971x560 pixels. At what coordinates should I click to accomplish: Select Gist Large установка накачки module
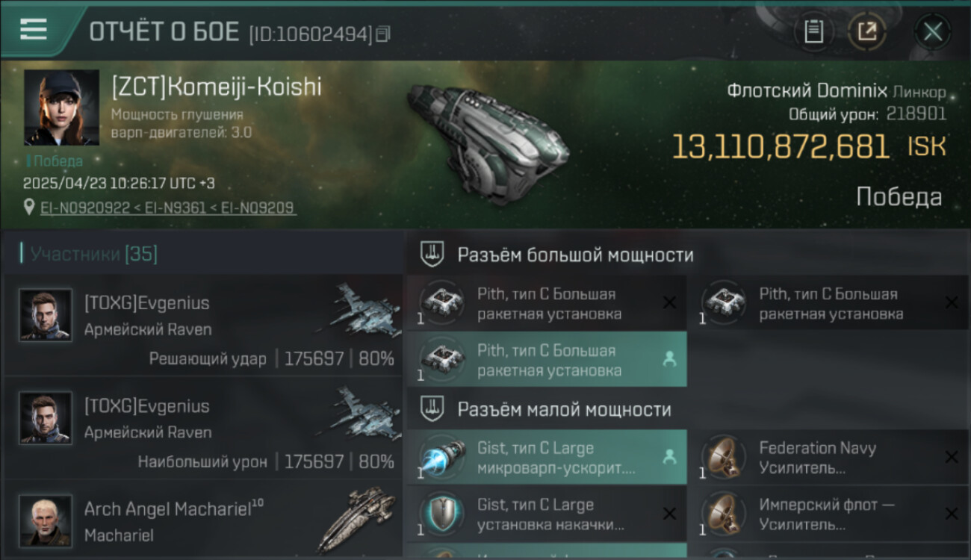point(547,514)
